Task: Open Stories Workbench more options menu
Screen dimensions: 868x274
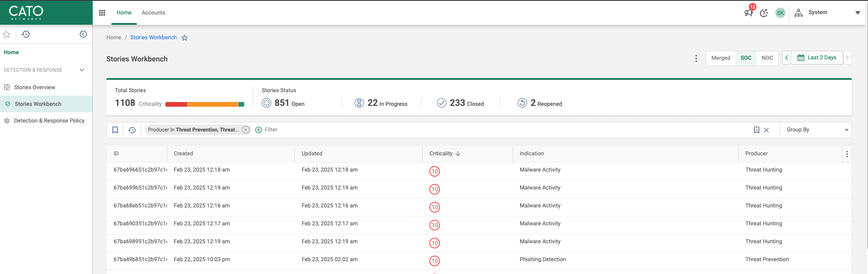Action: point(696,58)
